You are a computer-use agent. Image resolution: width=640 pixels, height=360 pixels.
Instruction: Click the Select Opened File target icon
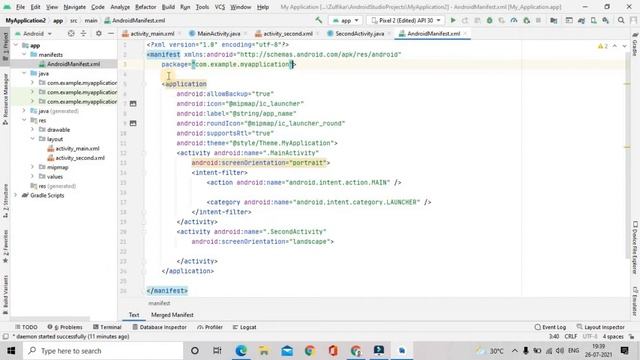click(71, 33)
